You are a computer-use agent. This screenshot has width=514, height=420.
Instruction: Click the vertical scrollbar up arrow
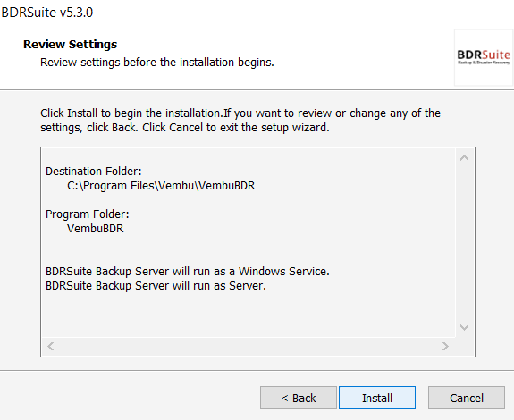pyautogui.click(x=464, y=158)
